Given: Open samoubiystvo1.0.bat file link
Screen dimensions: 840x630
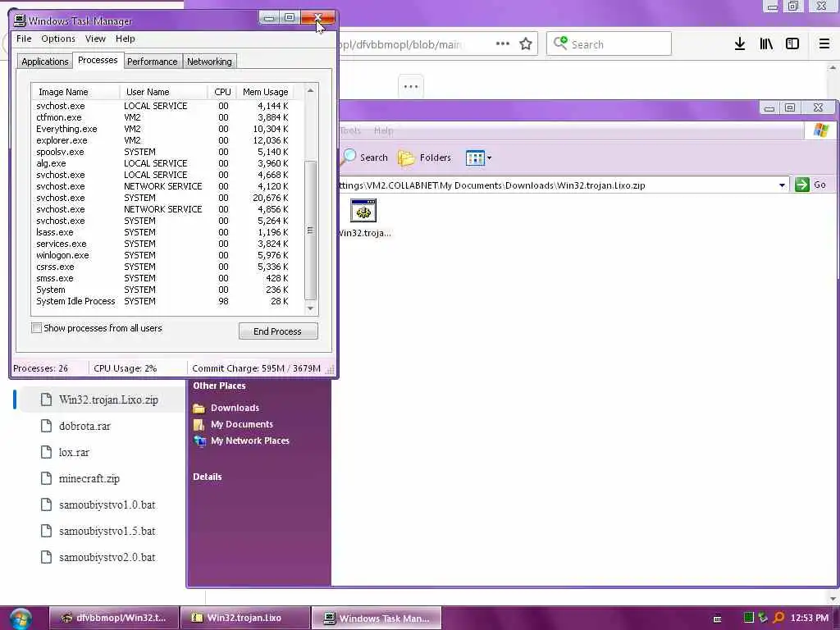Looking at the screenshot, I should point(107,504).
